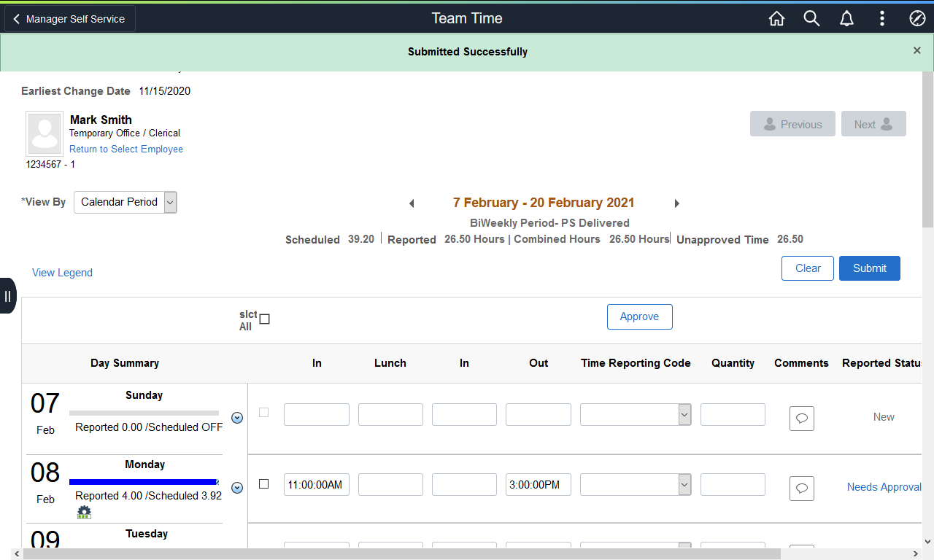
Task: Click Monday's Out field showing 3:00:00PM
Action: pyautogui.click(x=539, y=484)
